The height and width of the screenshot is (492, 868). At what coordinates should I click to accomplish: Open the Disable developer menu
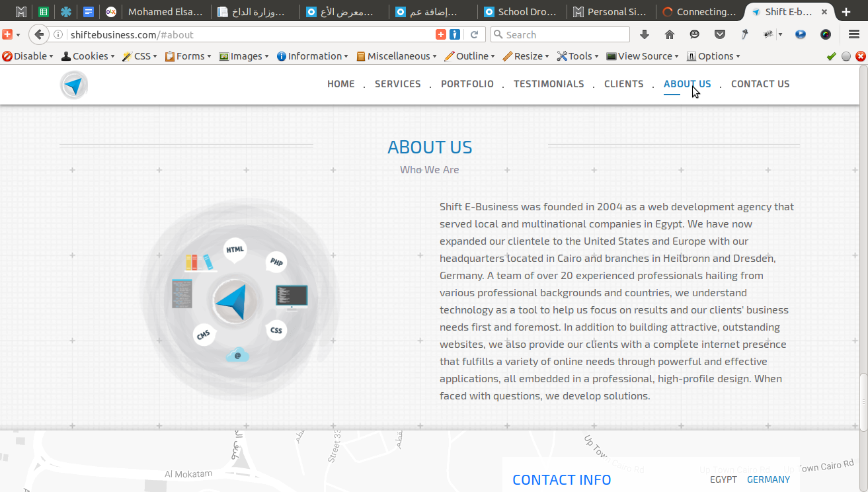click(x=28, y=56)
